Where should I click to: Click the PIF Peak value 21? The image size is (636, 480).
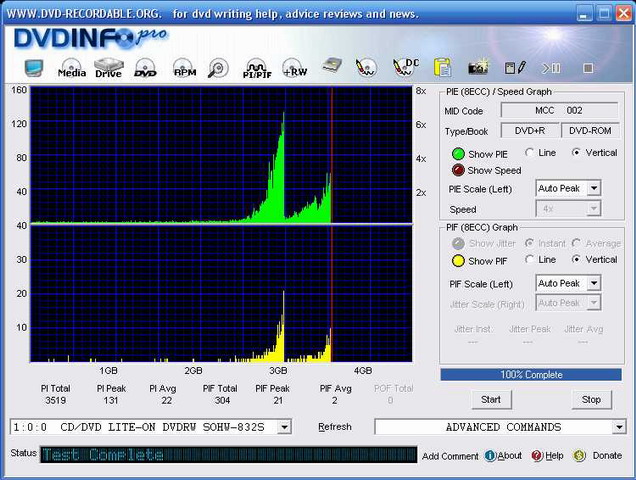tap(278, 400)
